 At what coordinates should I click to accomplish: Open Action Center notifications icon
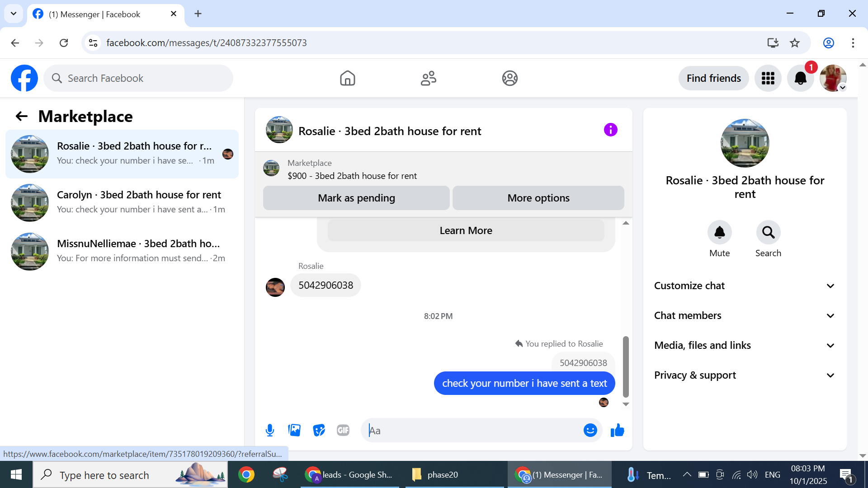pos(846,475)
